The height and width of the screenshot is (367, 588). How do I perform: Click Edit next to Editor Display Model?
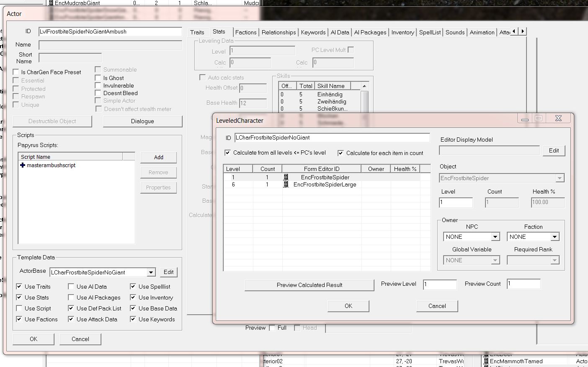pos(554,150)
